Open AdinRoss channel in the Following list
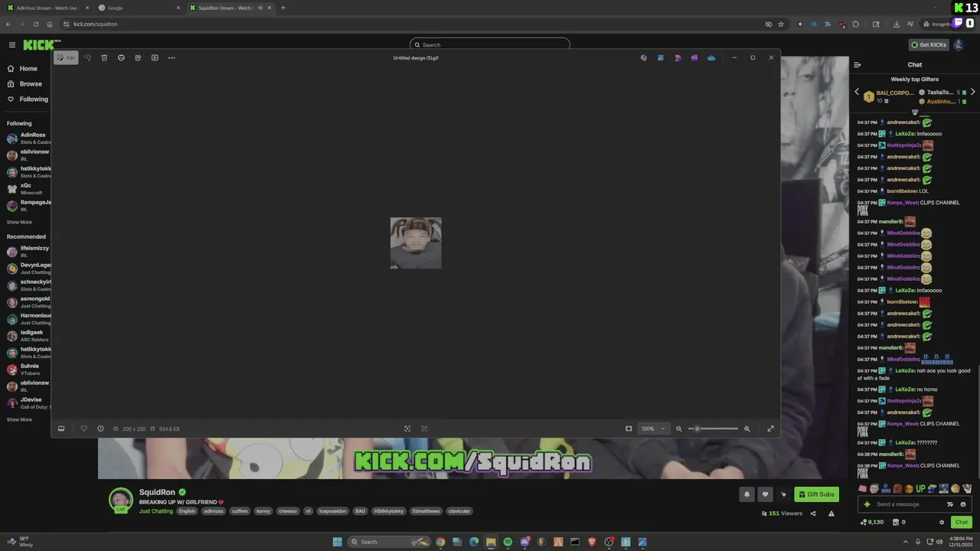 28,139
